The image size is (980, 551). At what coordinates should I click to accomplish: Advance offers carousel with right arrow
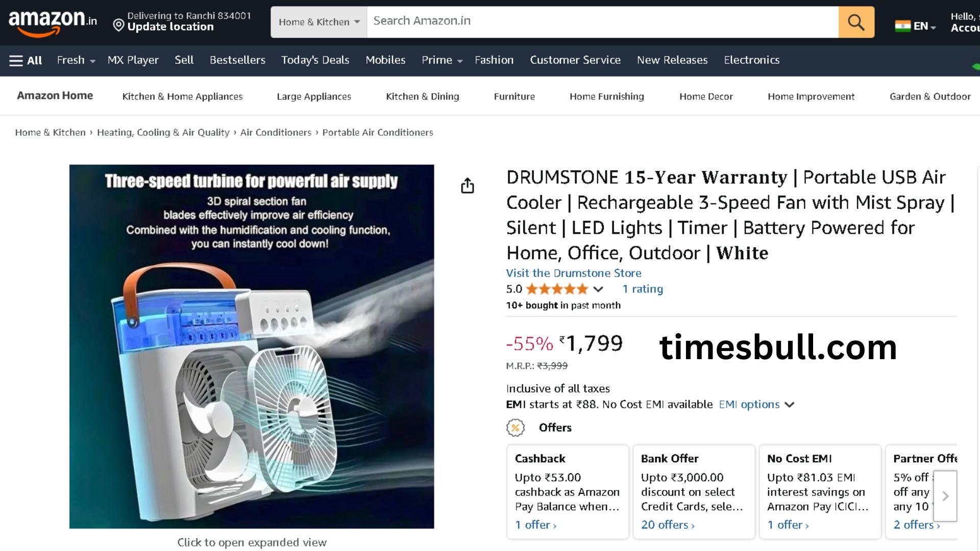coord(945,496)
